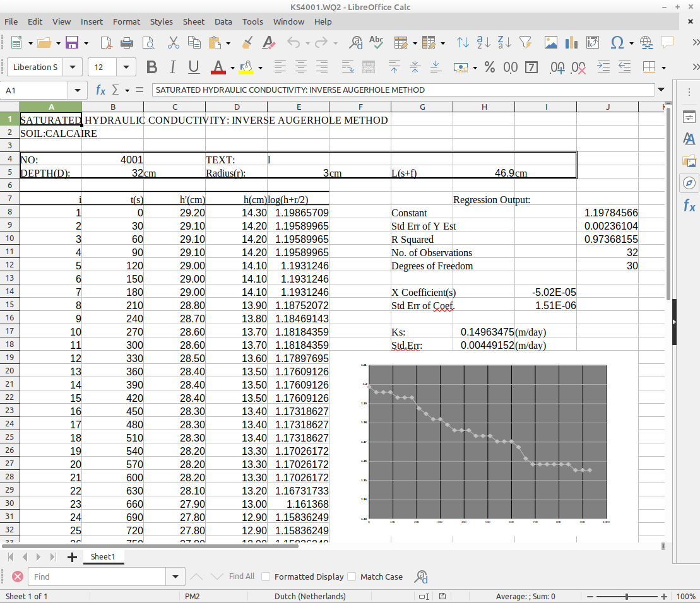
Task: Toggle Bold formatting
Action: [x=151, y=67]
